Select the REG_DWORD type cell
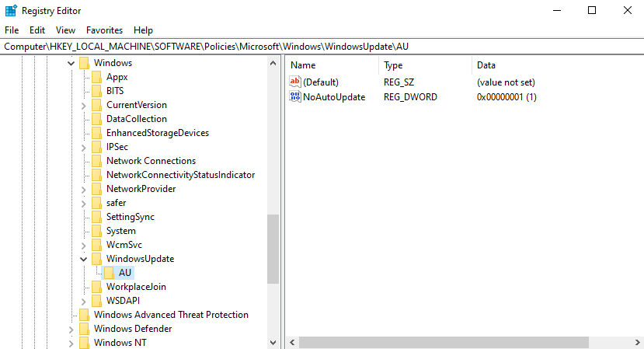Screen dimensions: 644x349 (410, 97)
